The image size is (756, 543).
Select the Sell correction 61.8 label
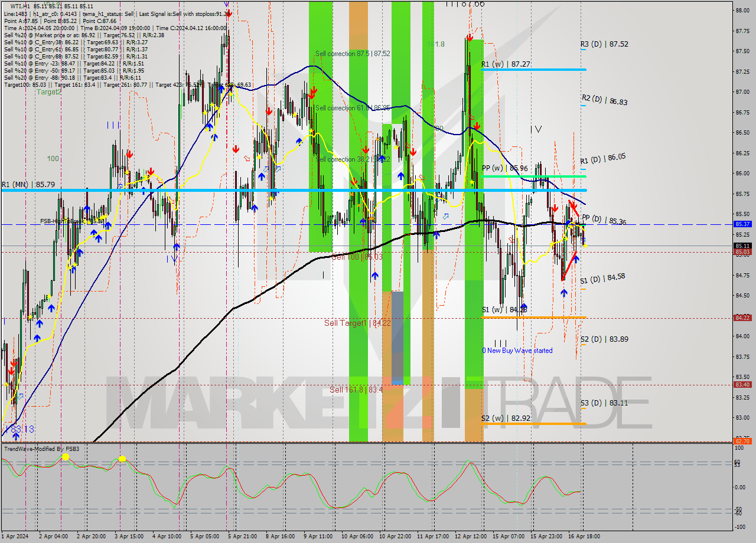353,108
